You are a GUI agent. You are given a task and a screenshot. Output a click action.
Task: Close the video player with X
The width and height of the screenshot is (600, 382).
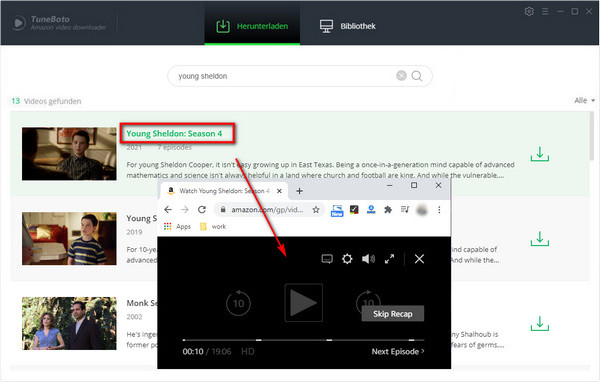419,259
